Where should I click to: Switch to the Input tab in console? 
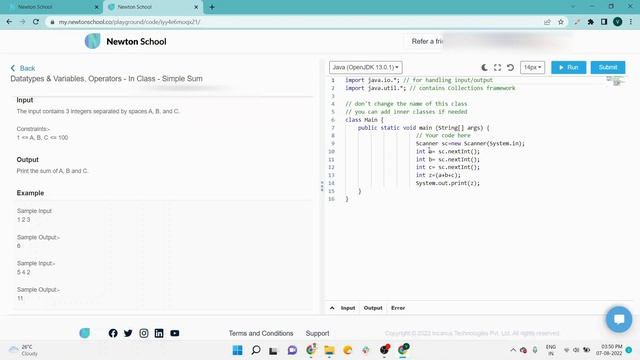click(348, 308)
